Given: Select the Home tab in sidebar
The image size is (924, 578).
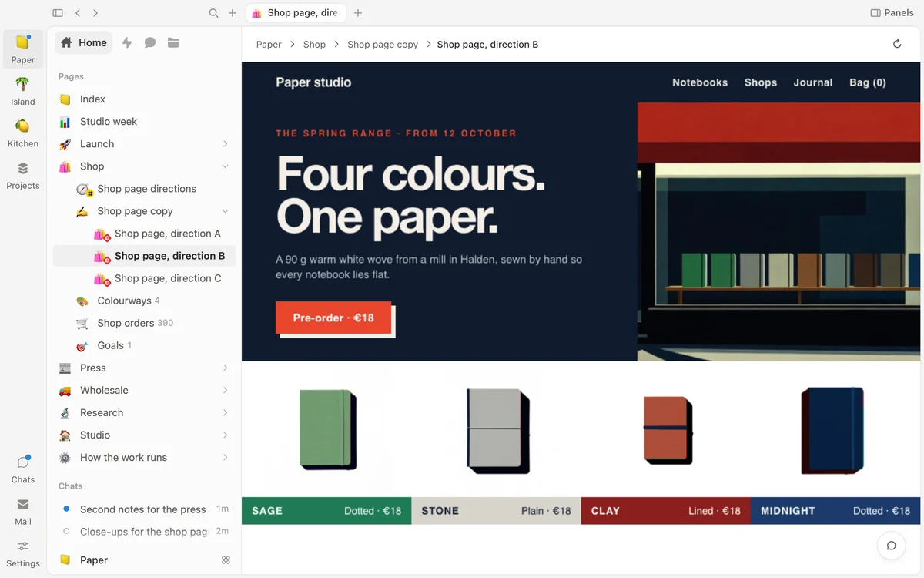Looking at the screenshot, I should tap(84, 43).
